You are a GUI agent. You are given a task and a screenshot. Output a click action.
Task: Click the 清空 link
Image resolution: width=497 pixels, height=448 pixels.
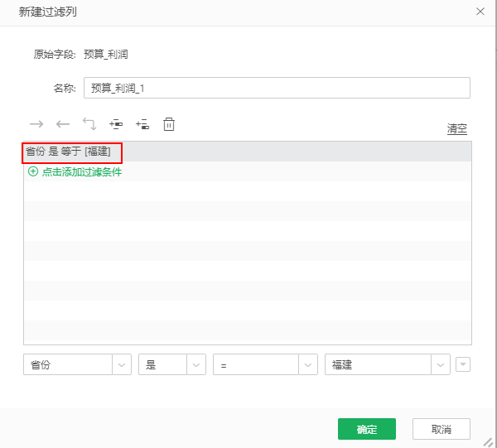pos(457,128)
